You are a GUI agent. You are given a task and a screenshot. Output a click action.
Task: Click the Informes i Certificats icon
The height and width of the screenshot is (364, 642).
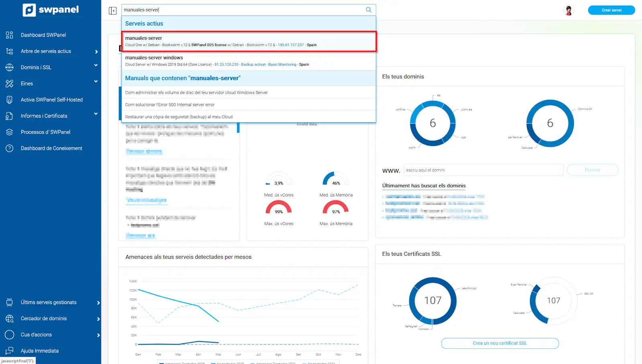point(10,116)
